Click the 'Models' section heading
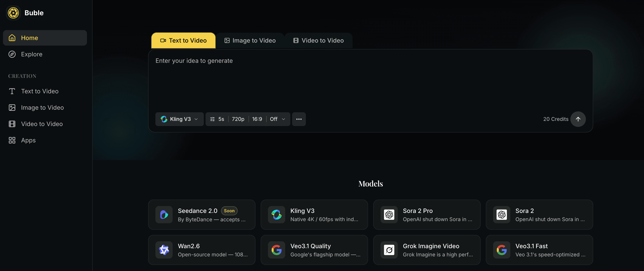 370,184
